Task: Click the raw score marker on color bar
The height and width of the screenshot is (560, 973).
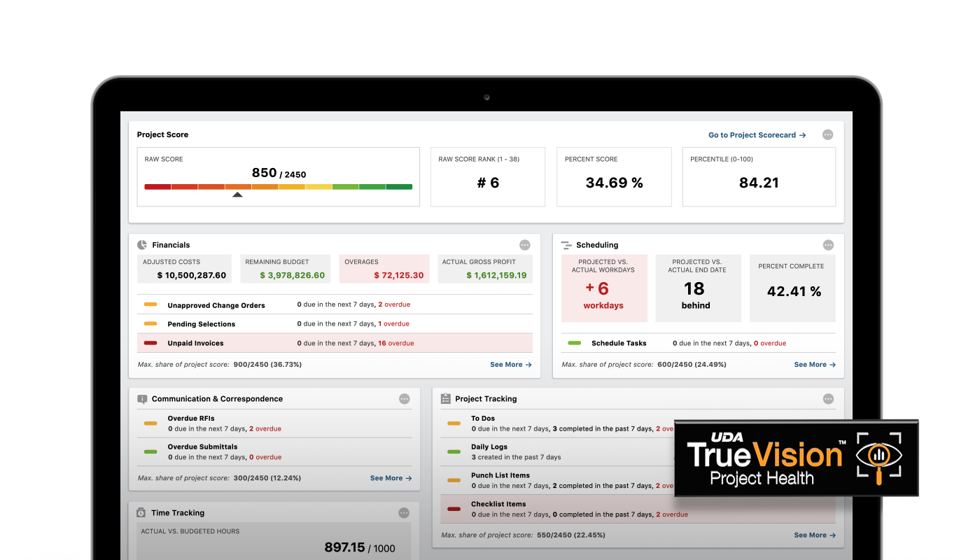Action: [x=237, y=195]
